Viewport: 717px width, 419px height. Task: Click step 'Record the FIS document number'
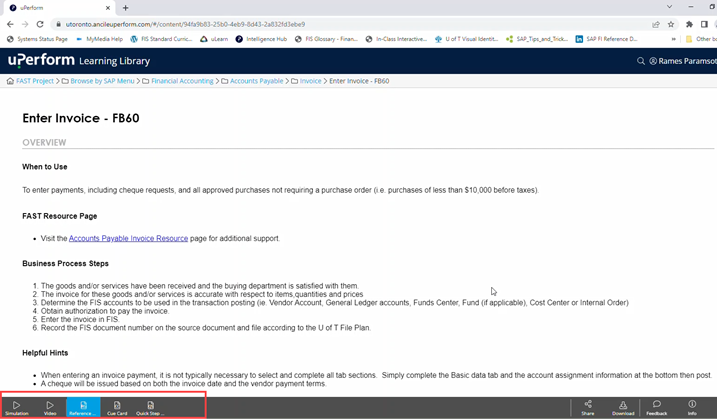(206, 328)
